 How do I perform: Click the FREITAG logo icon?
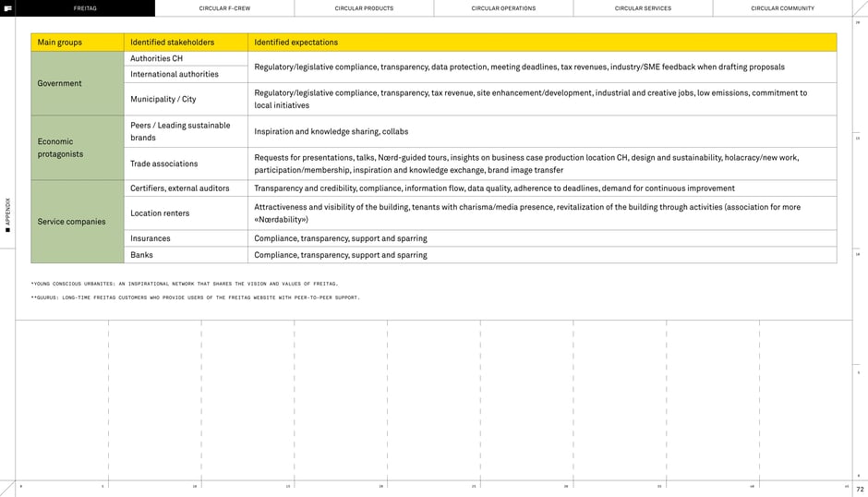coord(7,8)
